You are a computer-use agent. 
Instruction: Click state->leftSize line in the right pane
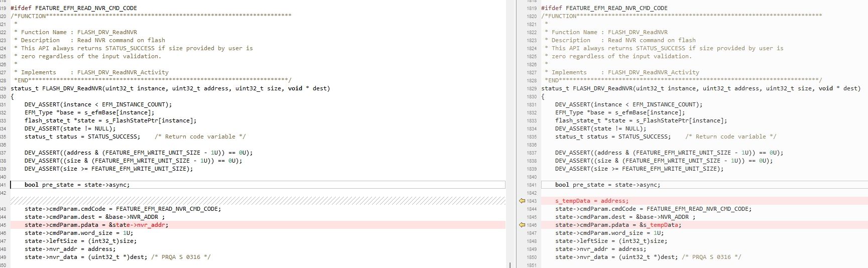(611, 241)
